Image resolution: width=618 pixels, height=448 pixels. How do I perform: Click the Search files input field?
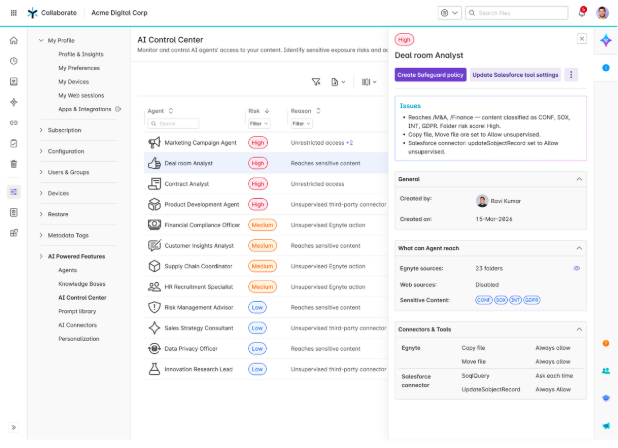pyautogui.click(x=517, y=13)
